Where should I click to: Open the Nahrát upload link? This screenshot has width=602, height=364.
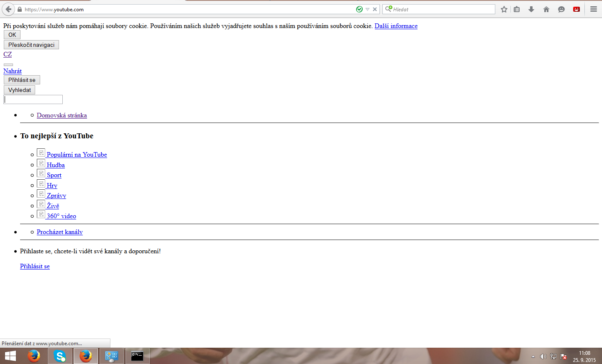[x=13, y=71]
